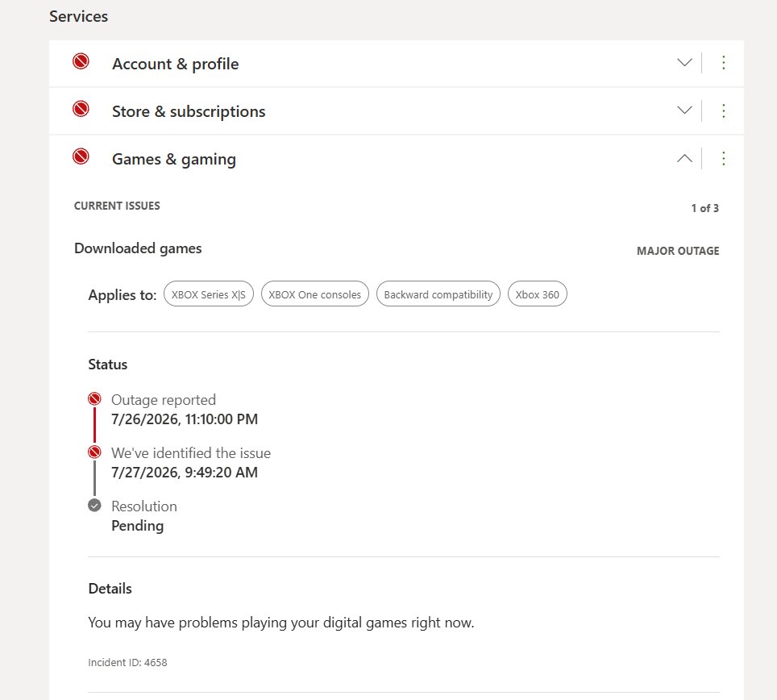Click the 1 of 3 issue counter
777x700 pixels.
click(704, 208)
